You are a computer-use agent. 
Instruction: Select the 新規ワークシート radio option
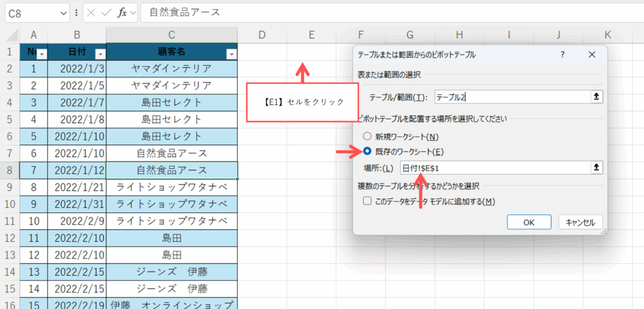pyautogui.click(x=367, y=136)
